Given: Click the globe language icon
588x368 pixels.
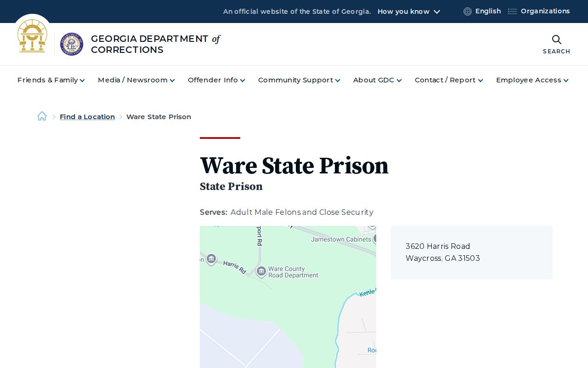Looking at the screenshot, I should (468, 11).
